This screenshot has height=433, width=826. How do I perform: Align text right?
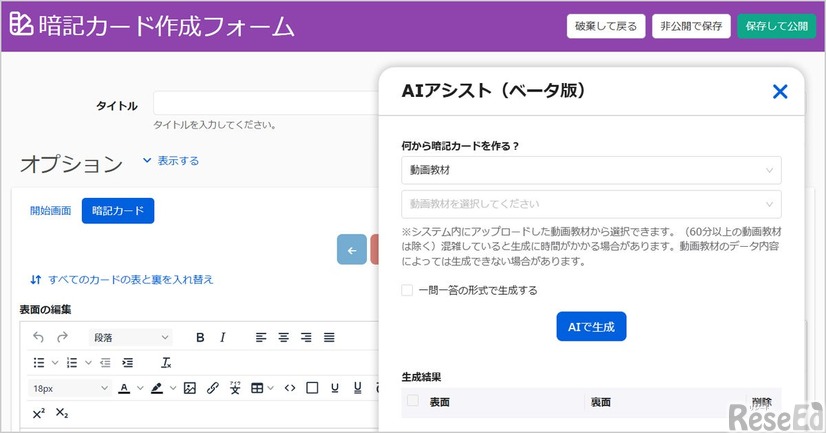(306, 338)
